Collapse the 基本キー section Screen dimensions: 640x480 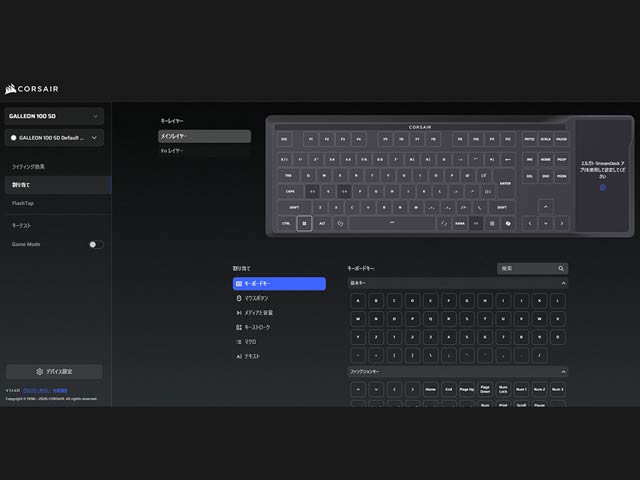[563, 283]
